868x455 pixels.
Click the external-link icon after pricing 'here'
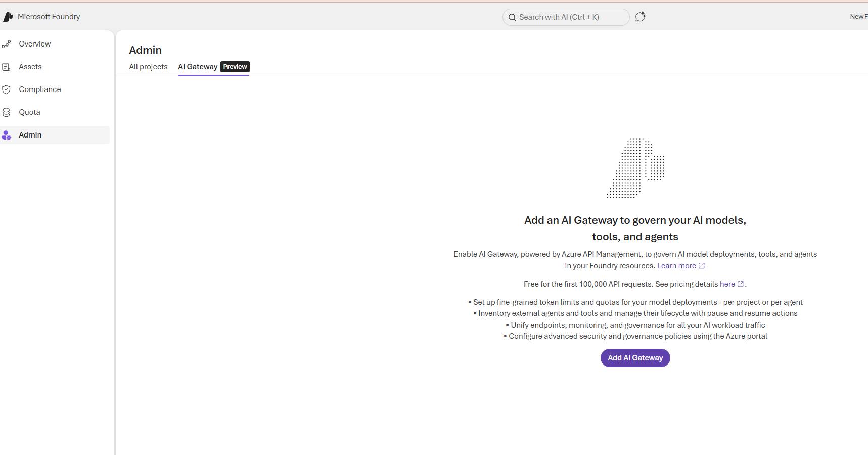pos(741,284)
